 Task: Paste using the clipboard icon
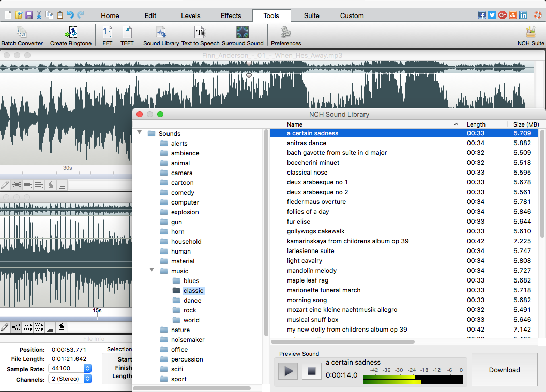(60, 15)
